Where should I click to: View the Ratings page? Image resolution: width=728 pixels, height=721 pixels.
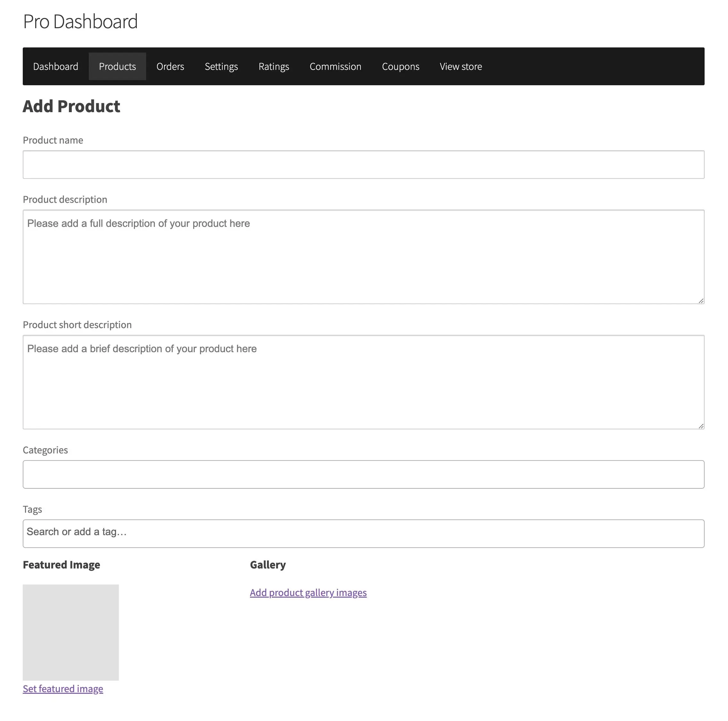[x=274, y=66]
